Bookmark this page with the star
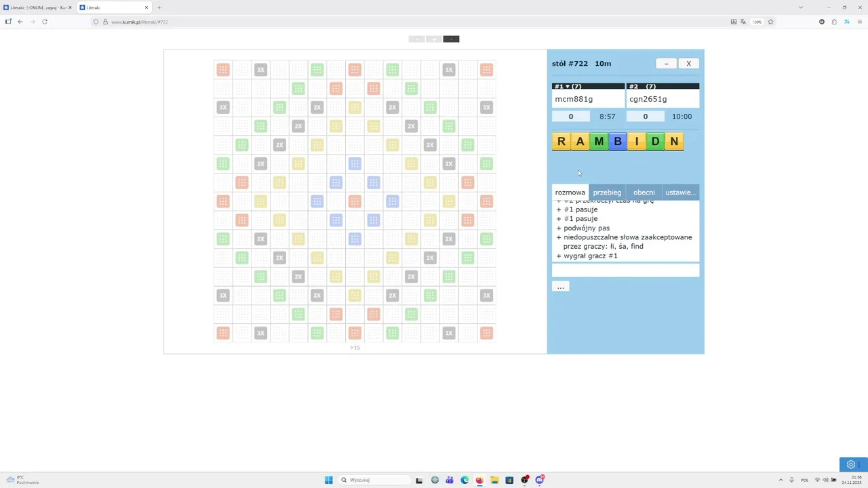 [770, 22]
